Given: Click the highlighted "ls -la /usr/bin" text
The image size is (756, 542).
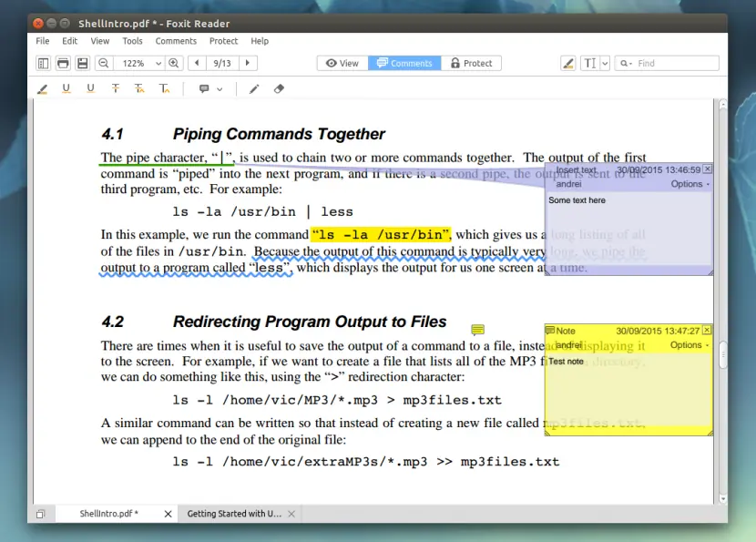Looking at the screenshot, I should tap(381, 235).
